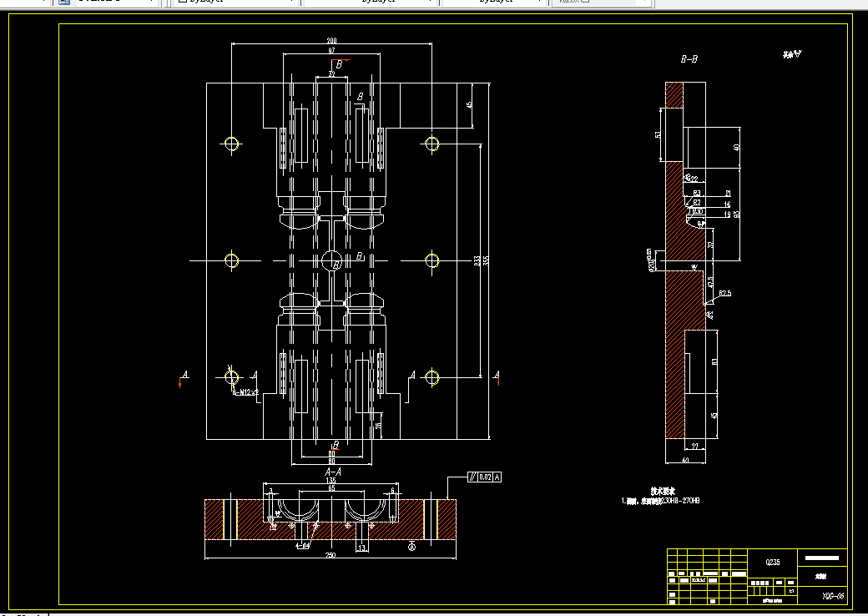Select the 53 dimension in section B-B
The height and width of the screenshot is (616, 868).
pos(659,134)
